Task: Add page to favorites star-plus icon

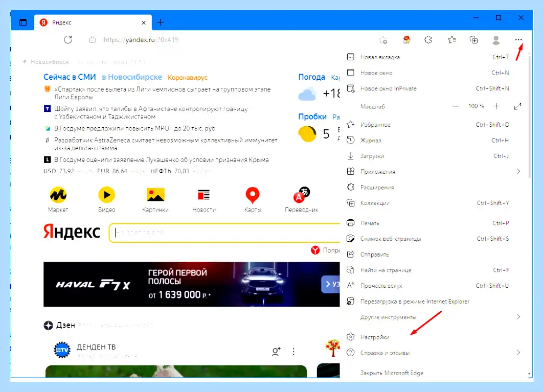Action: (x=383, y=40)
